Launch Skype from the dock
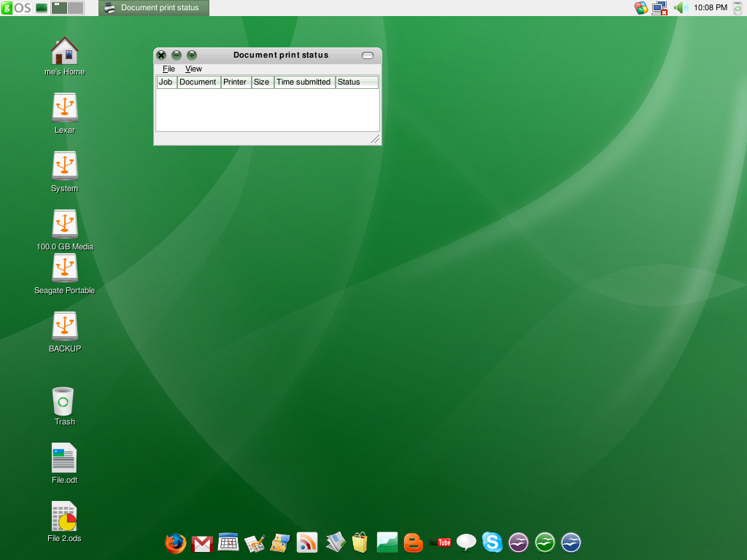Image resolution: width=747 pixels, height=560 pixels. 492,542
